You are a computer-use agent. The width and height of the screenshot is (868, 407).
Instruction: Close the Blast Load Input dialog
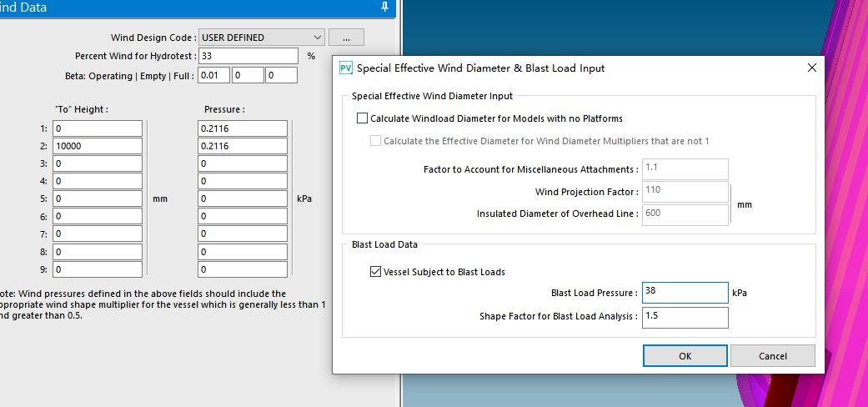pos(811,68)
